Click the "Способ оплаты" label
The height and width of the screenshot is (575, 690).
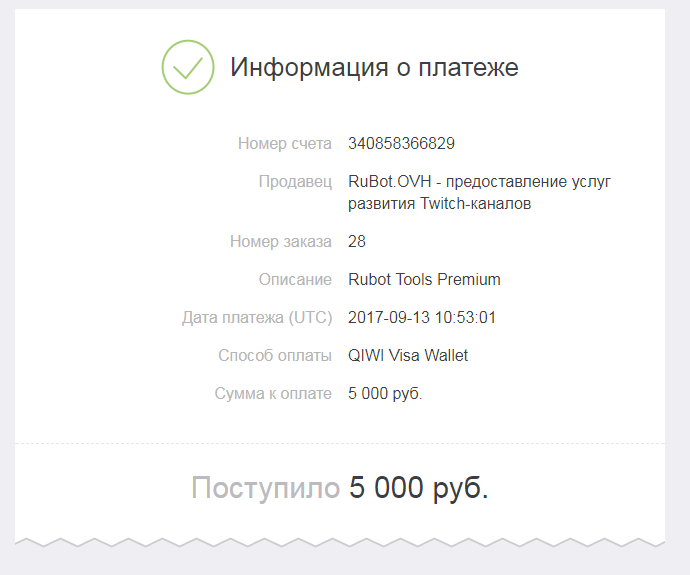click(x=274, y=355)
